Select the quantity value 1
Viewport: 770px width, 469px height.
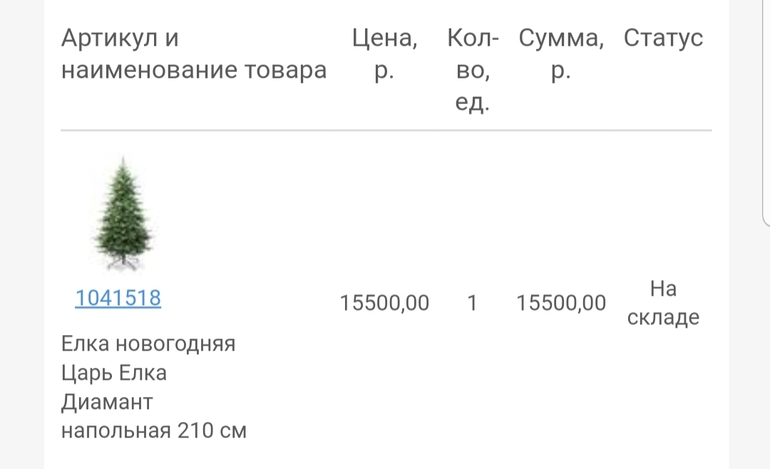point(472,303)
